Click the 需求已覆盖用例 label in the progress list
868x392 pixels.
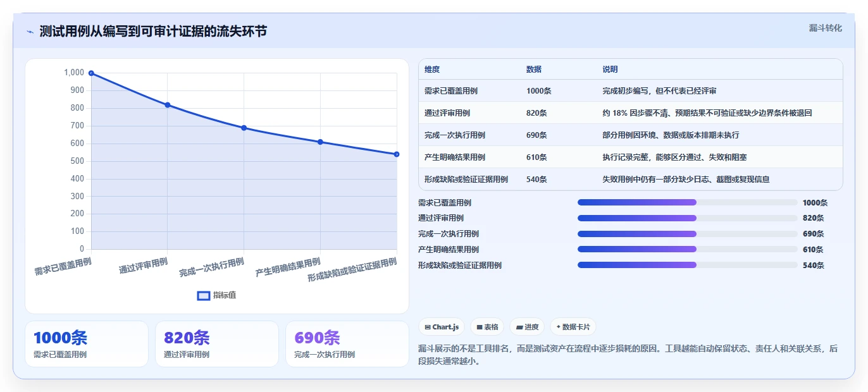pyautogui.click(x=445, y=203)
